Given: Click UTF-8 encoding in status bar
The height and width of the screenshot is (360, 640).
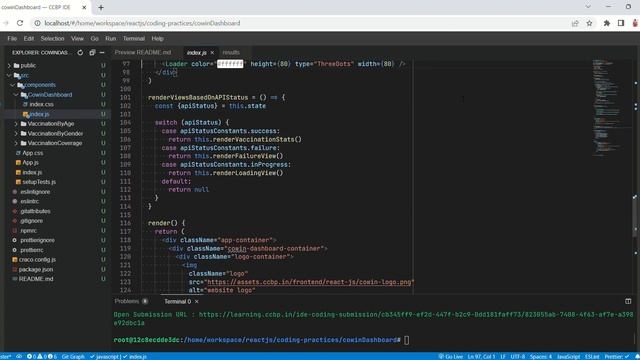Looking at the screenshot, I should point(518,356).
